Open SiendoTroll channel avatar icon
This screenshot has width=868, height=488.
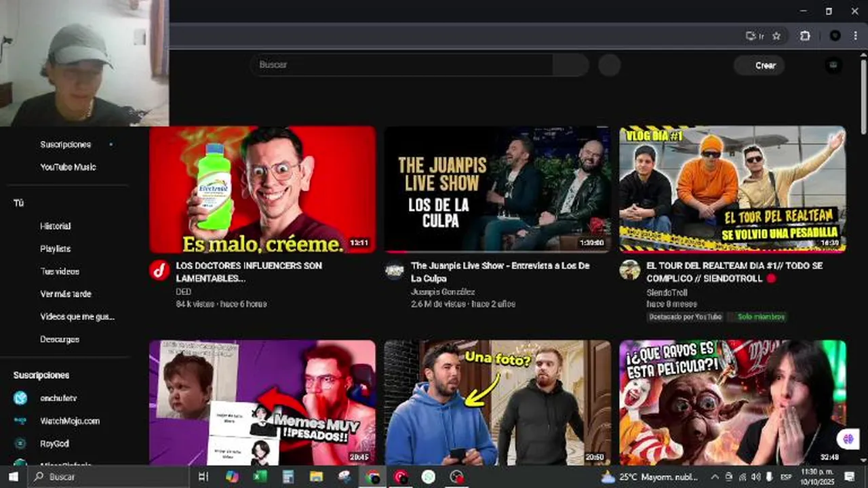[630, 270]
